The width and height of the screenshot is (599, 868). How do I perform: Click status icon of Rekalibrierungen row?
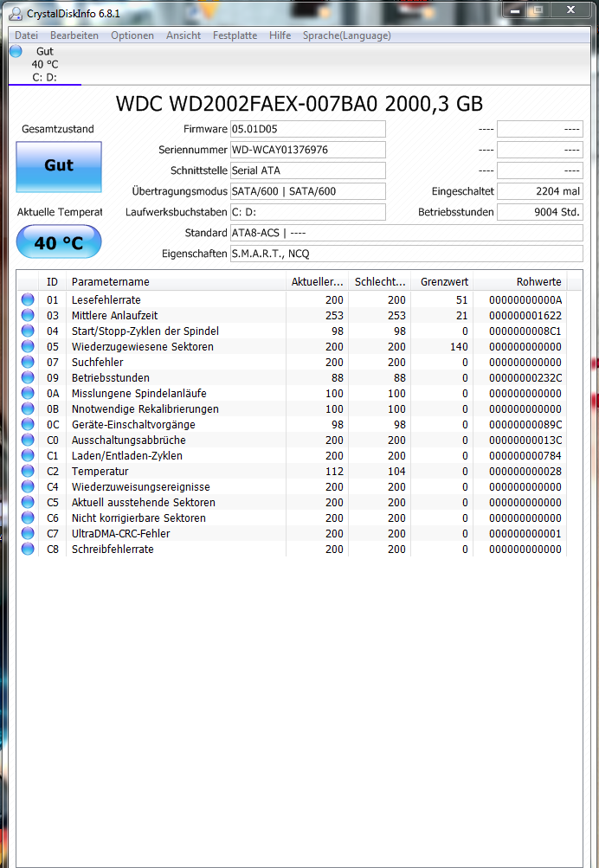coord(28,408)
